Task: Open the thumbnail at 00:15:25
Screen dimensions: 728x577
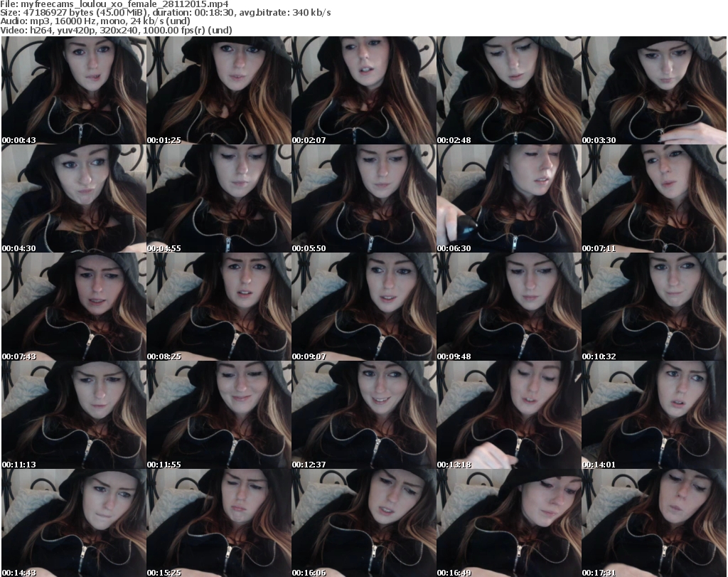Action: [219, 523]
